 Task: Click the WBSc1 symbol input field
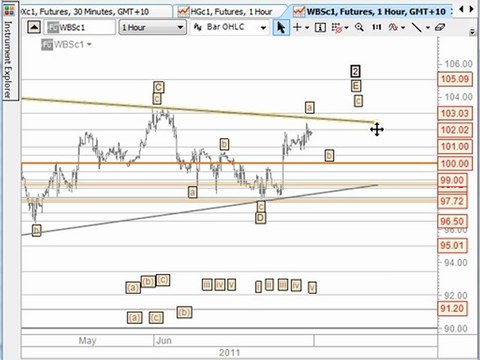tap(80, 27)
